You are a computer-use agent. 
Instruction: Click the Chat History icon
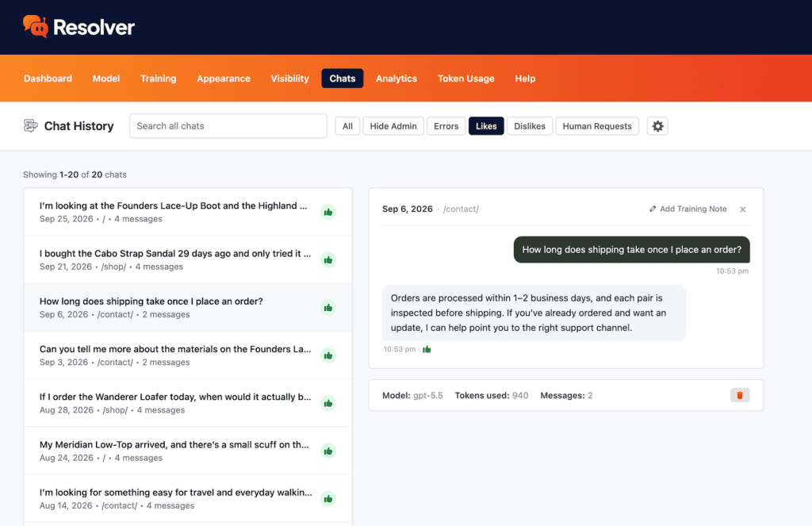[x=31, y=125]
